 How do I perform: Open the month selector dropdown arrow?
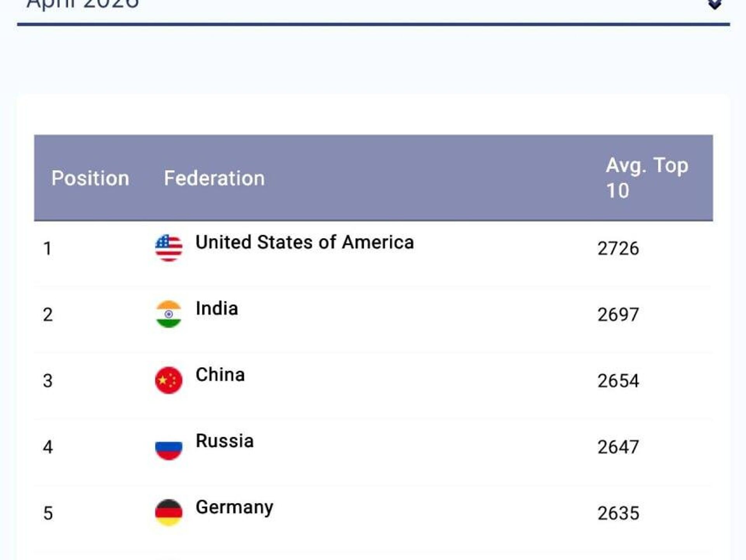tap(715, 5)
